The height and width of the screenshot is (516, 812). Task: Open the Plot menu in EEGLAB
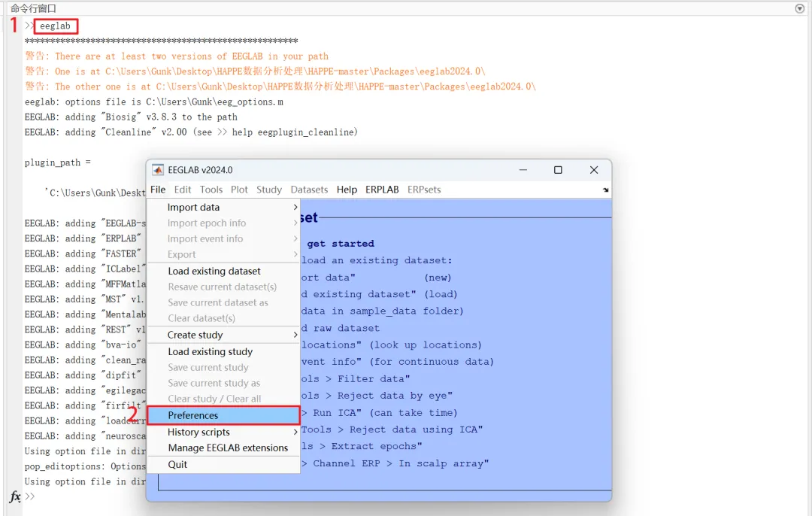click(x=239, y=190)
